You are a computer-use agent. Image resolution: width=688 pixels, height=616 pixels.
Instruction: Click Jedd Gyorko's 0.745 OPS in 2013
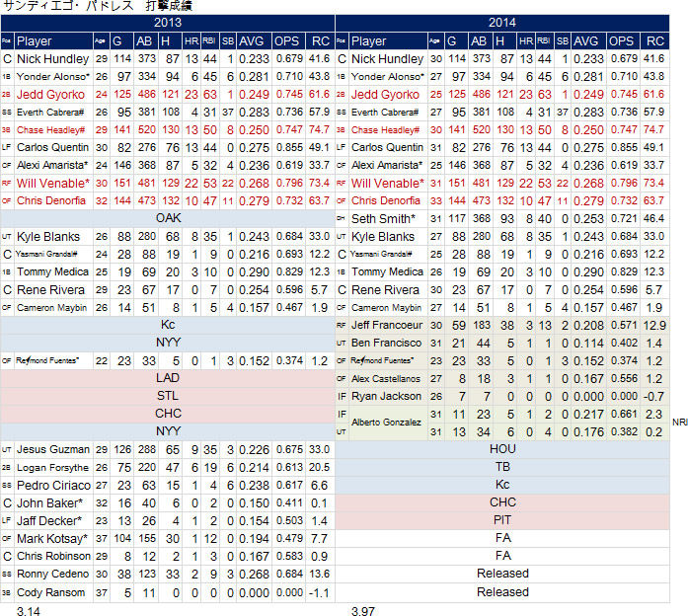pyautogui.click(x=289, y=95)
